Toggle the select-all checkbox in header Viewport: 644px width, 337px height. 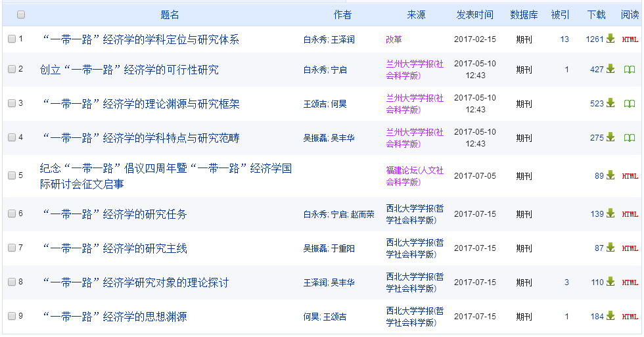[x=21, y=14]
